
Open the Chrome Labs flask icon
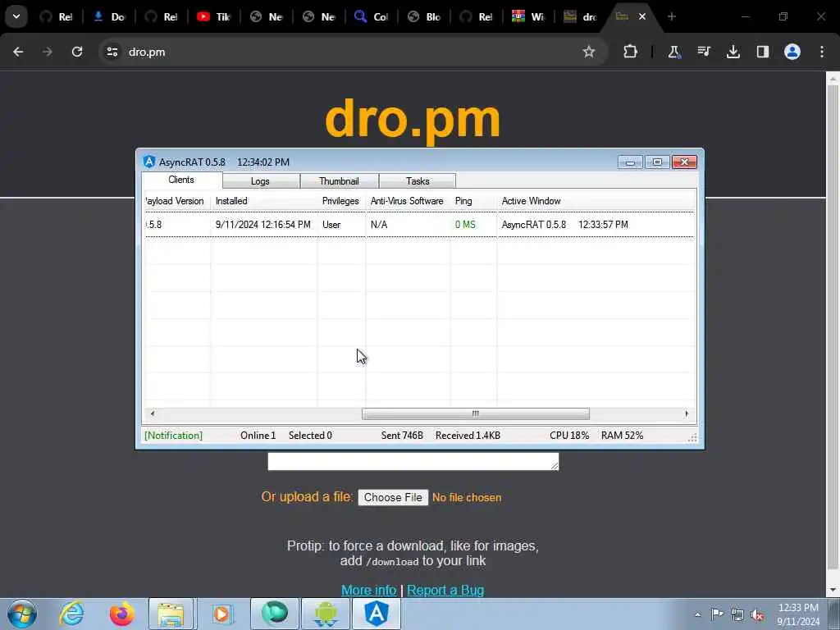pos(674,52)
